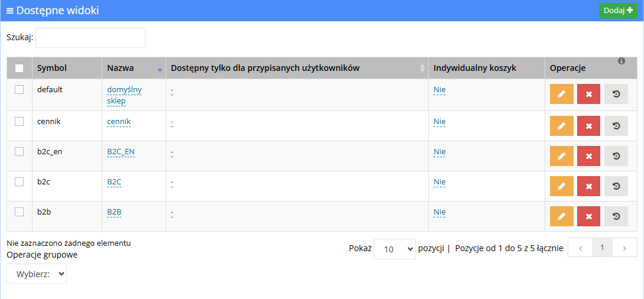This screenshot has height=299, width=644.
Task: Toggle select-all checkbox in table header
Action: (20, 68)
